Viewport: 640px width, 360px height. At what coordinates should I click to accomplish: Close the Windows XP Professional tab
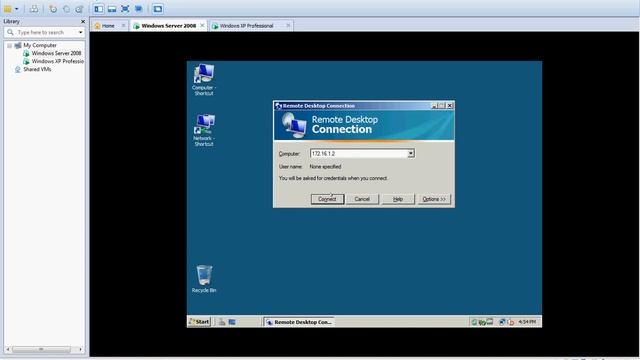[x=288, y=26]
